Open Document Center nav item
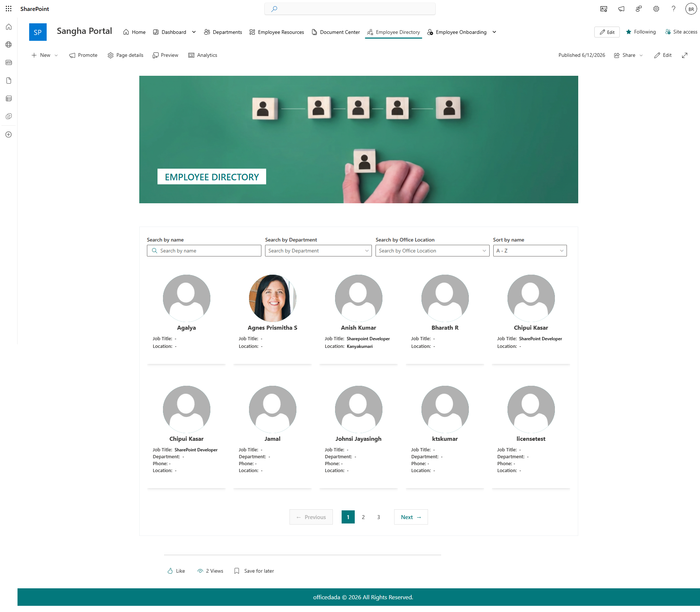 click(335, 32)
